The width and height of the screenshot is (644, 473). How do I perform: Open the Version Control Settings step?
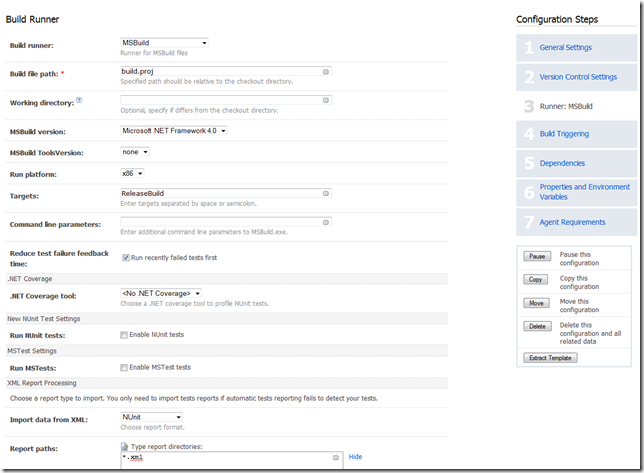tap(578, 77)
